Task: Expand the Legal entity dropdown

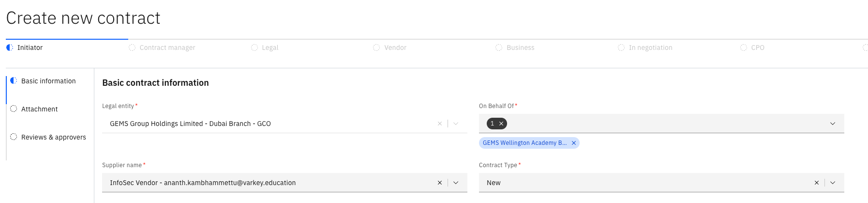Action: point(456,124)
